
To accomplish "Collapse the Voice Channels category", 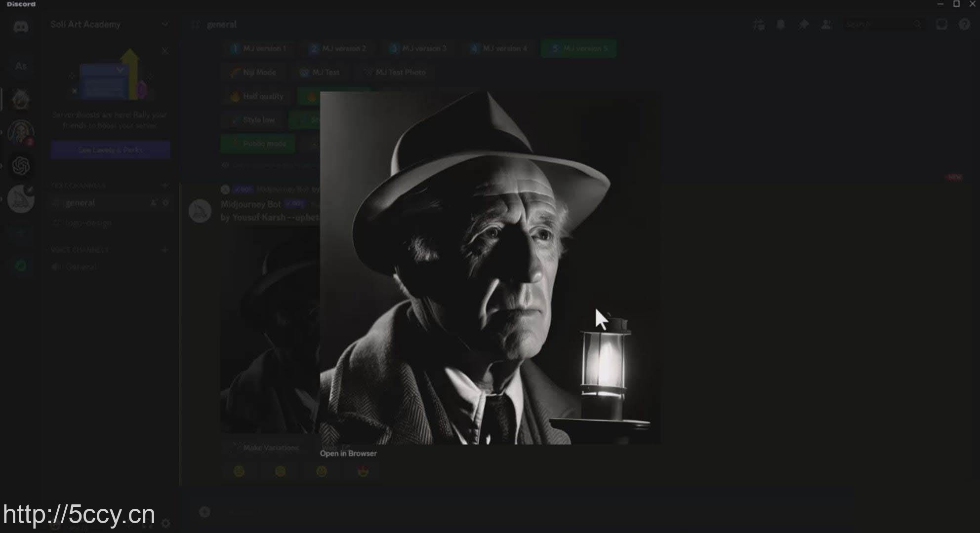I will tap(80, 250).
